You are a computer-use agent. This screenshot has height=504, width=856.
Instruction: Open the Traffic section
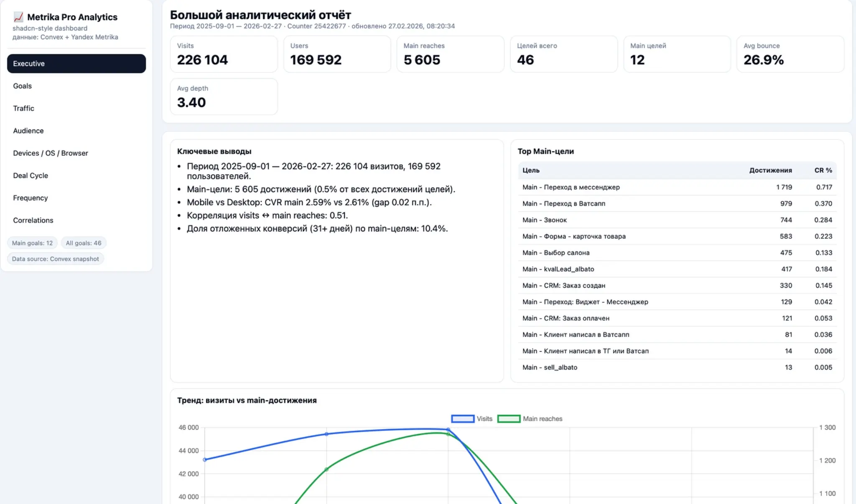click(76, 109)
